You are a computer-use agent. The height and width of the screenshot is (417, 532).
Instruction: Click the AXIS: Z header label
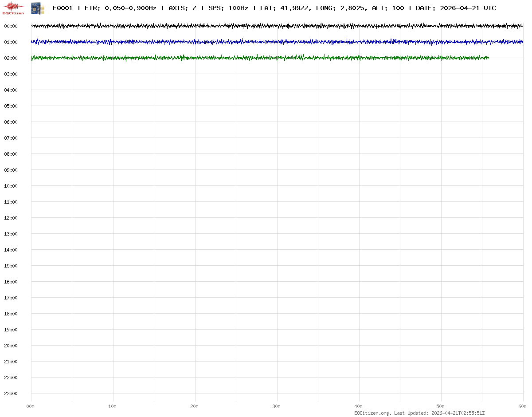pyautogui.click(x=182, y=8)
